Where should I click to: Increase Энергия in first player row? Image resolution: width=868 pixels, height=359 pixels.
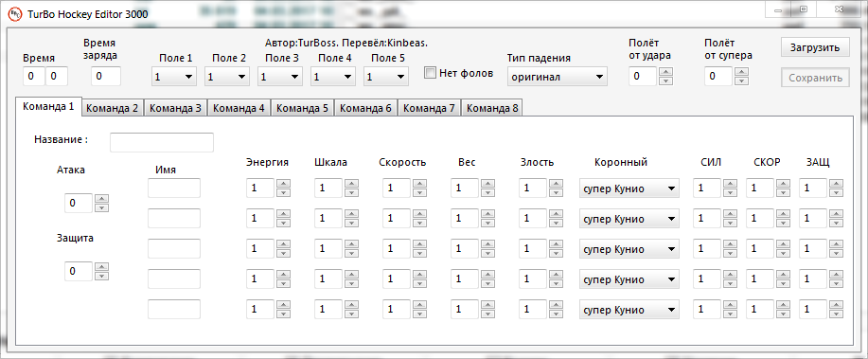pyautogui.click(x=283, y=184)
